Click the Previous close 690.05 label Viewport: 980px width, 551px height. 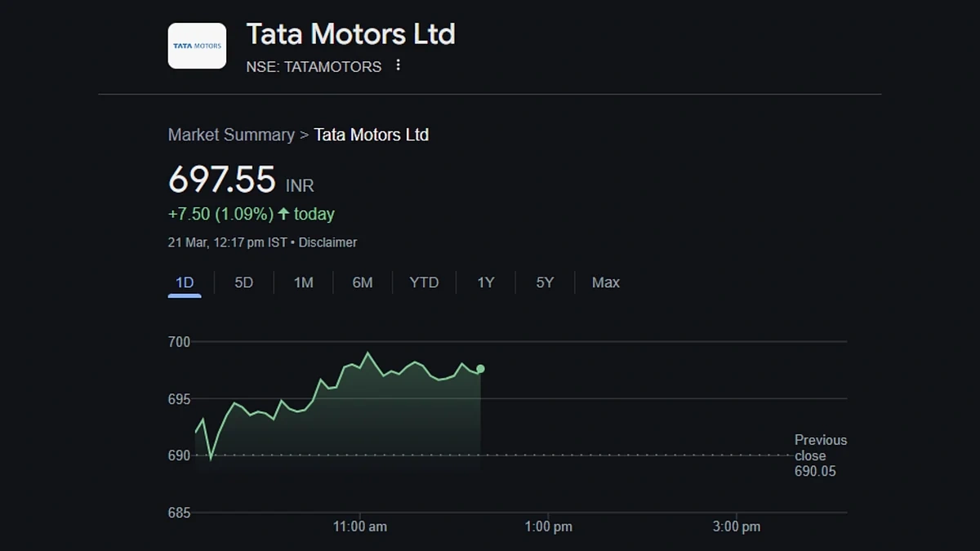pos(820,455)
